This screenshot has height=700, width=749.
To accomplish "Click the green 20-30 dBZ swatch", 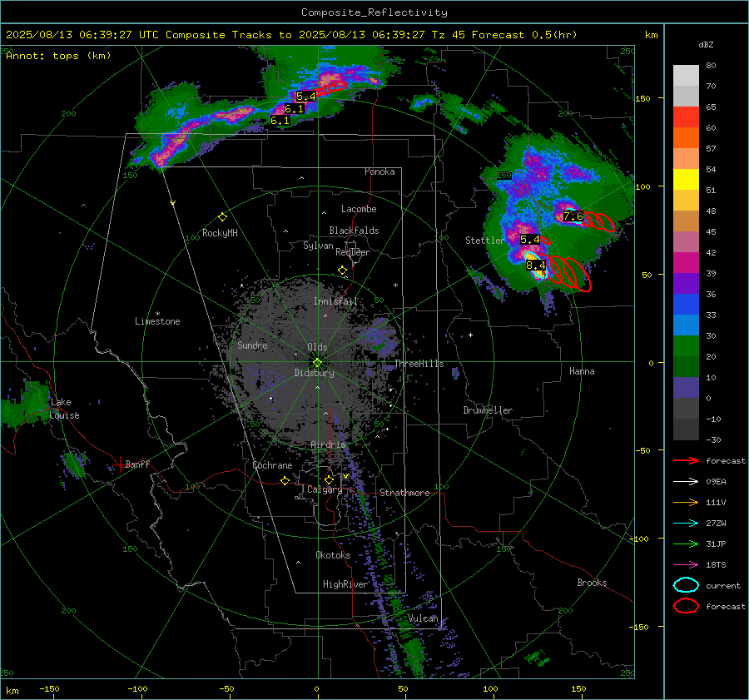I will (x=686, y=346).
